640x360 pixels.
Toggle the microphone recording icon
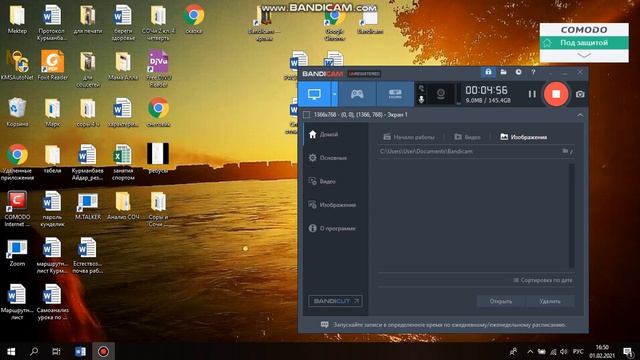coord(421,99)
